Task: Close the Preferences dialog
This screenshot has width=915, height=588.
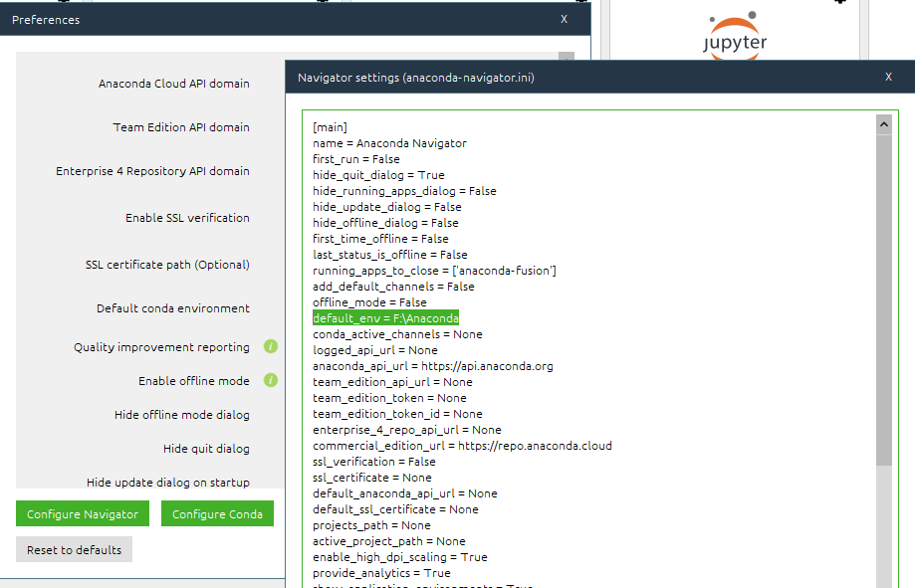Action: click(x=564, y=19)
